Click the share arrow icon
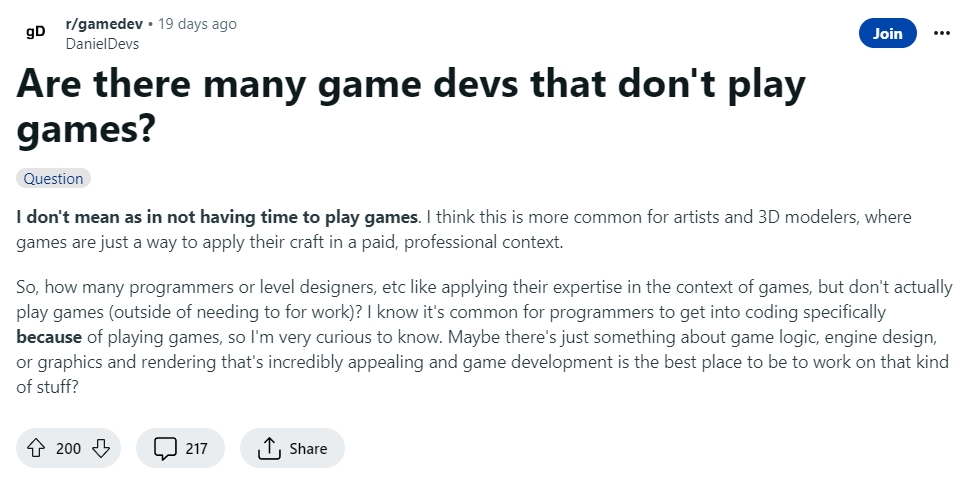964x489 pixels. pos(269,448)
